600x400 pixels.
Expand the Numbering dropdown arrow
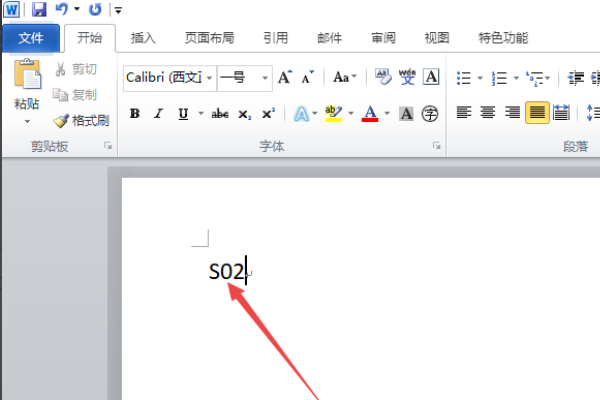coord(516,78)
